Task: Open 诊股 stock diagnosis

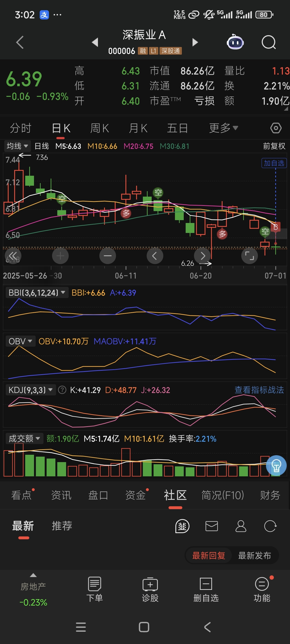Action: [x=150, y=589]
